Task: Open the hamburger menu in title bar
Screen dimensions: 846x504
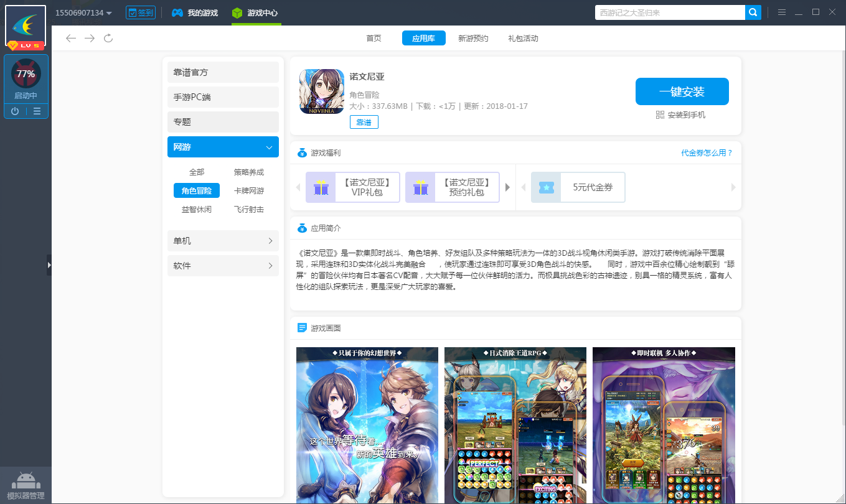Action: tap(782, 12)
